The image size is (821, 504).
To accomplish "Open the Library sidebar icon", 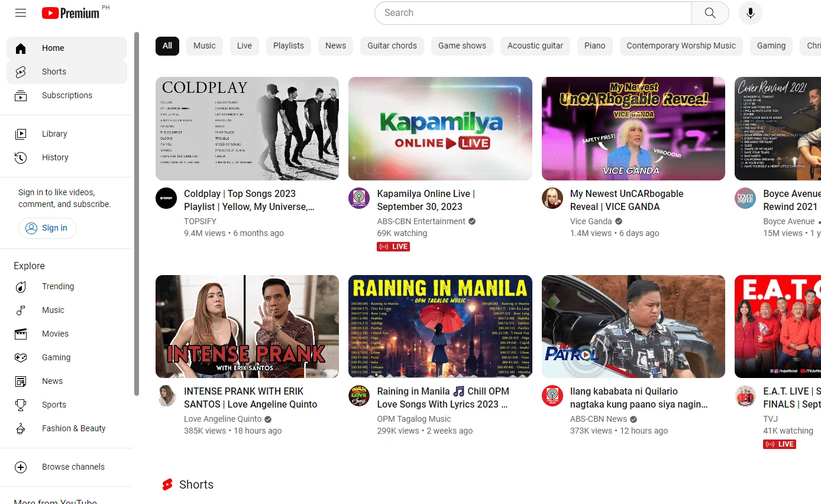I will point(21,134).
